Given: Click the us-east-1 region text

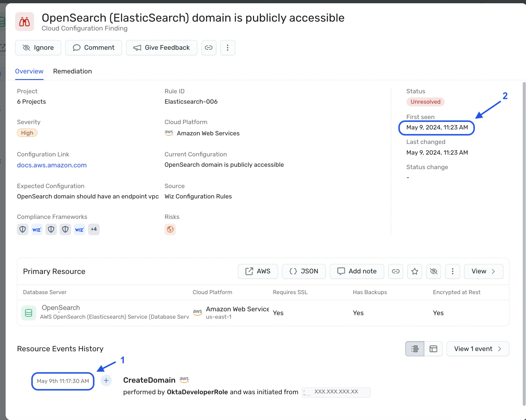Looking at the screenshot, I should (219, 317).
